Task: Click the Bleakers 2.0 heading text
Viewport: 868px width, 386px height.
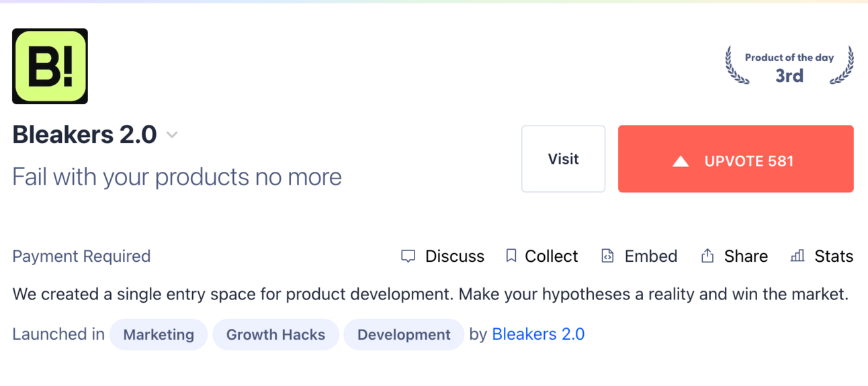Action: 85,135
